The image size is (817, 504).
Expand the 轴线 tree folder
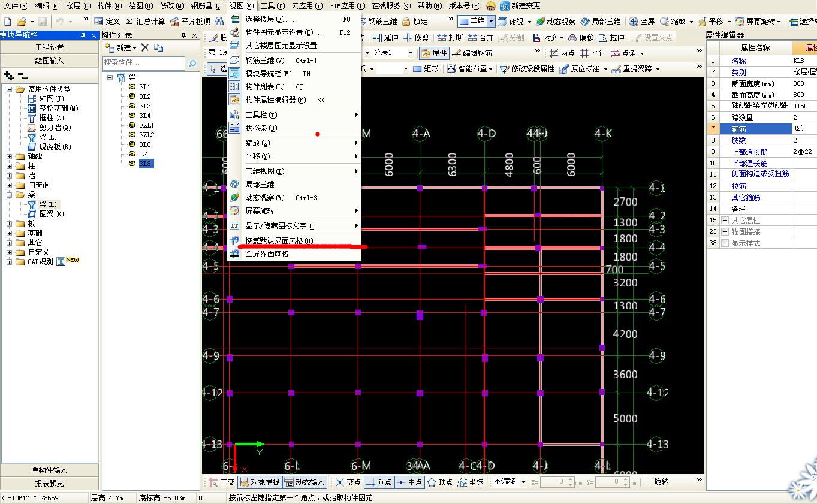[10, 156]
